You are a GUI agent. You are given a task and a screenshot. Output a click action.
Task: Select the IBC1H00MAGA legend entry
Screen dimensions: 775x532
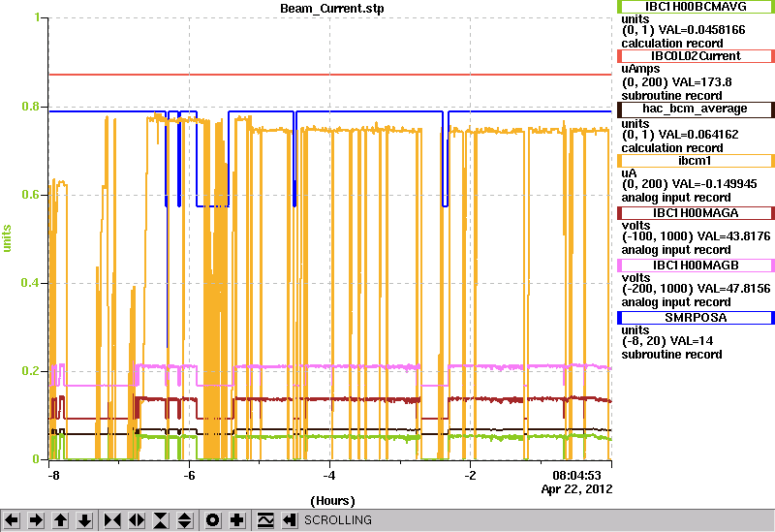[696, 213]
